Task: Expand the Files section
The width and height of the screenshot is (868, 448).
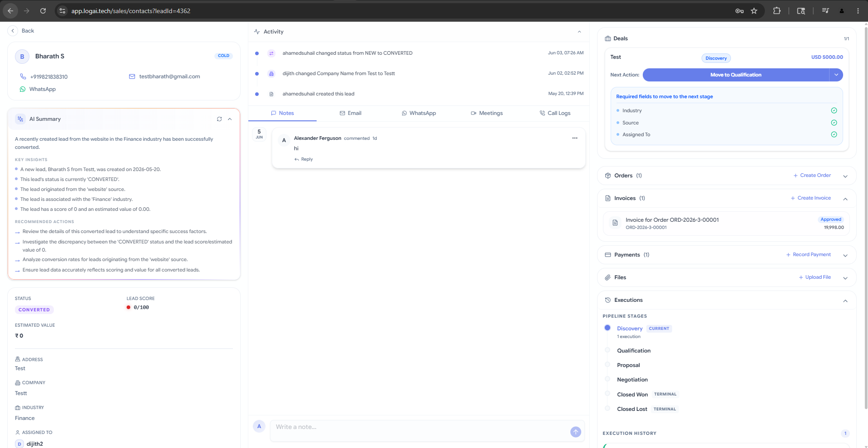Action: coord(845,278)
